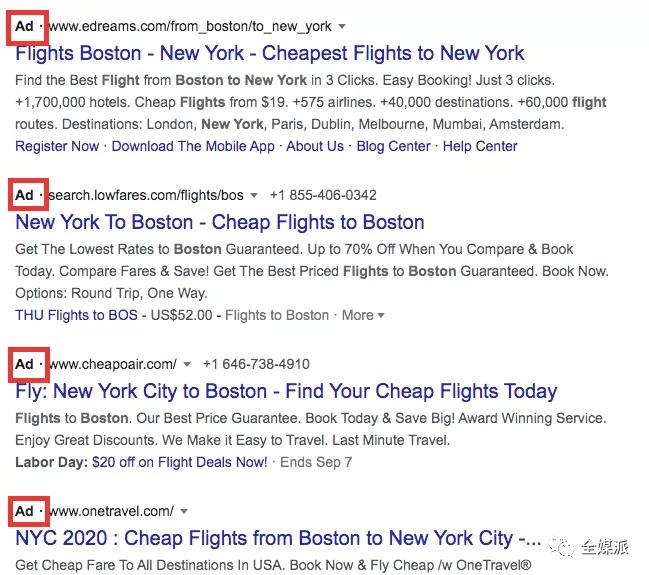649x575 pixels.
Task: Click $20 off on Flight Deals Now
Action: pyautogui.click(x=180, y=462)
